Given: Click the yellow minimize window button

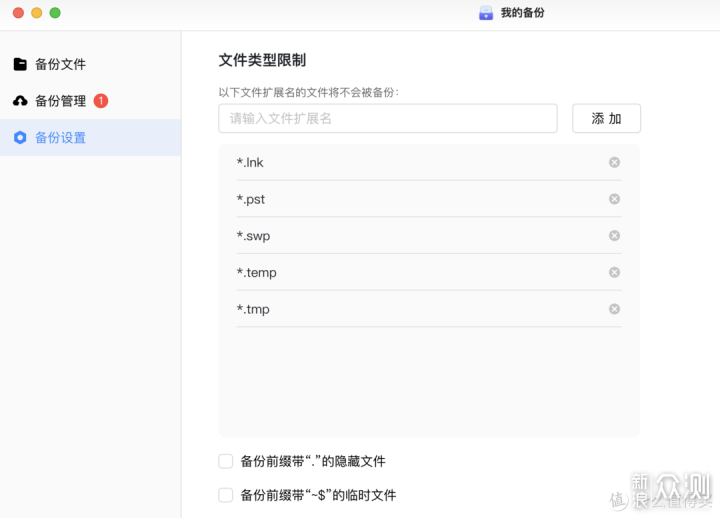Looking at the screenshot, I should (37, 13).
